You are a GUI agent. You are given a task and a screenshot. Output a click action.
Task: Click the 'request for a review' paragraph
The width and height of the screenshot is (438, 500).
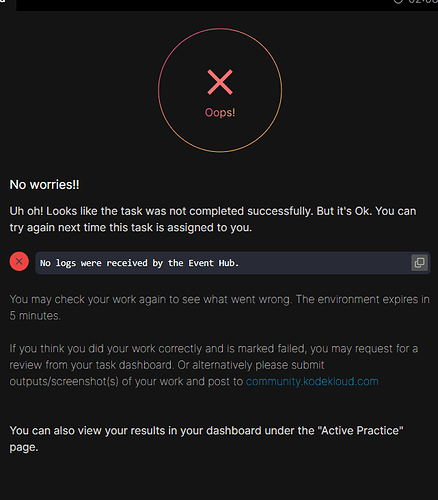pyautogui.click(x=214, y=365)
